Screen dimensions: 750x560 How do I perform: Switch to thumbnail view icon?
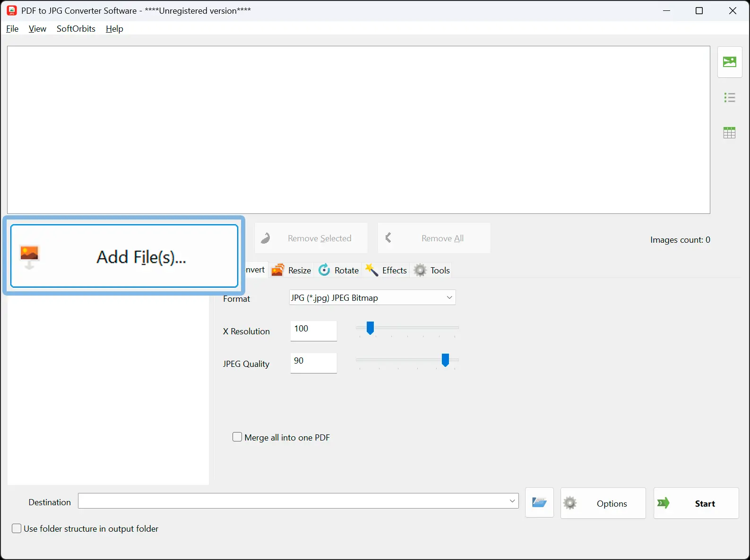tap(730, 62)
